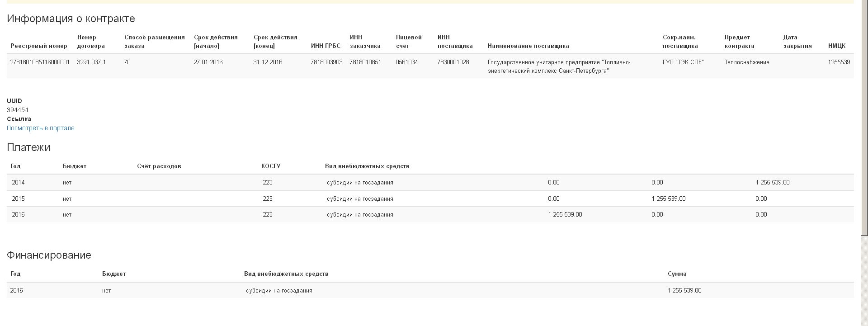The image size is (868, 326).
Task: Select the contract number 3291.037.1 cell
Action: click(91, 62)
